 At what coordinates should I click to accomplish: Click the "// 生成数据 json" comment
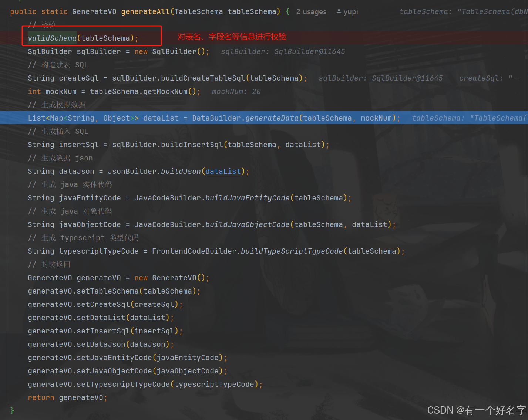click(x=60, y=158)
